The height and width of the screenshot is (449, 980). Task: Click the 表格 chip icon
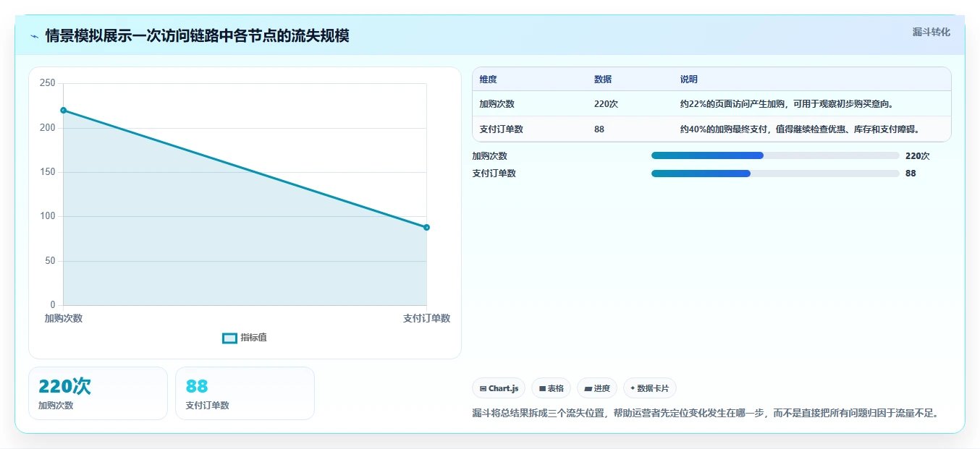click(542, 388)
